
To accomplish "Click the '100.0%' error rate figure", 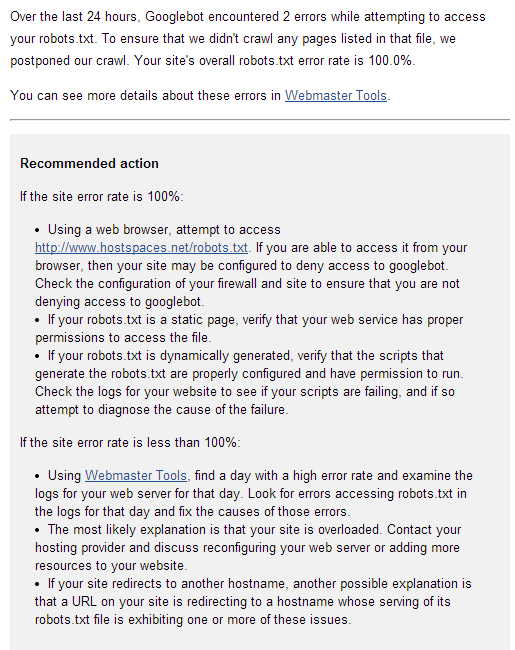I will (390, 61).
